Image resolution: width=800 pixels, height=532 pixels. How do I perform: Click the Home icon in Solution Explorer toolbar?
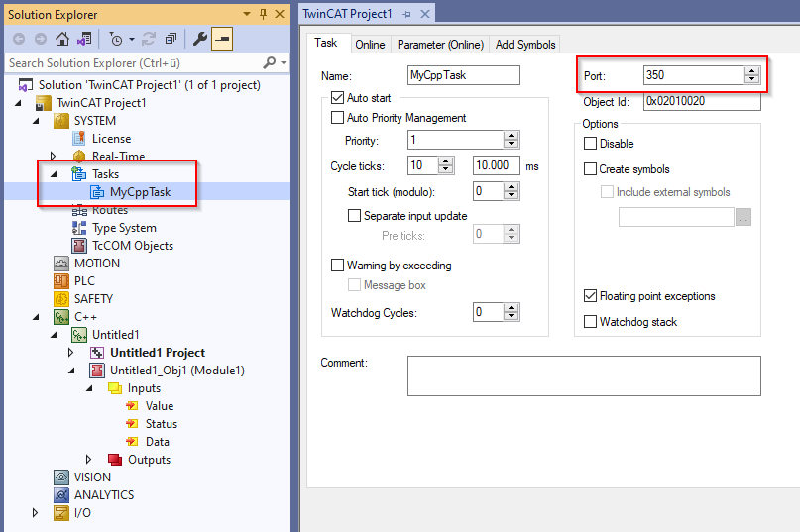62,39
